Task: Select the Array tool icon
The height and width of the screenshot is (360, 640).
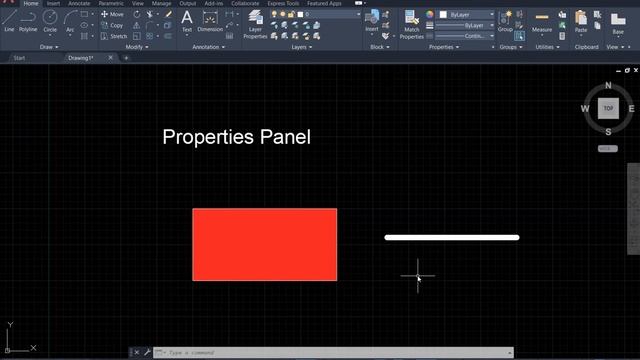Action: pyautogui.click(x=150, y=36)
